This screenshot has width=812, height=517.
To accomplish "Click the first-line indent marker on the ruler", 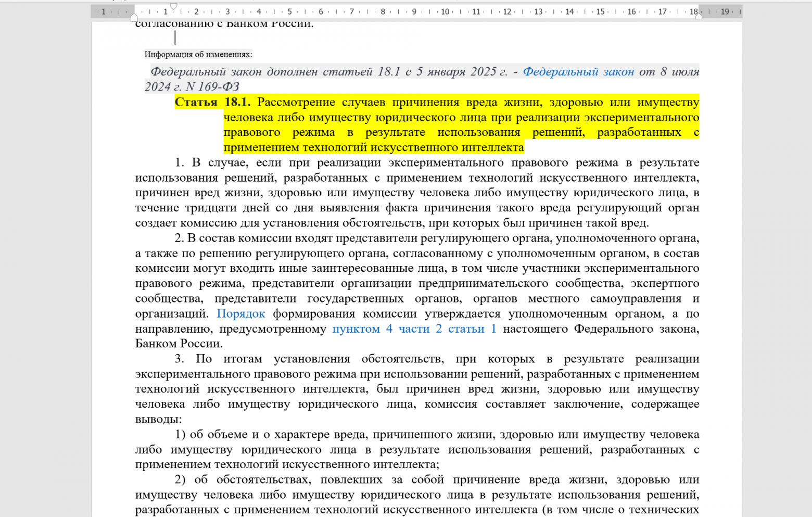I will (175, 6).
